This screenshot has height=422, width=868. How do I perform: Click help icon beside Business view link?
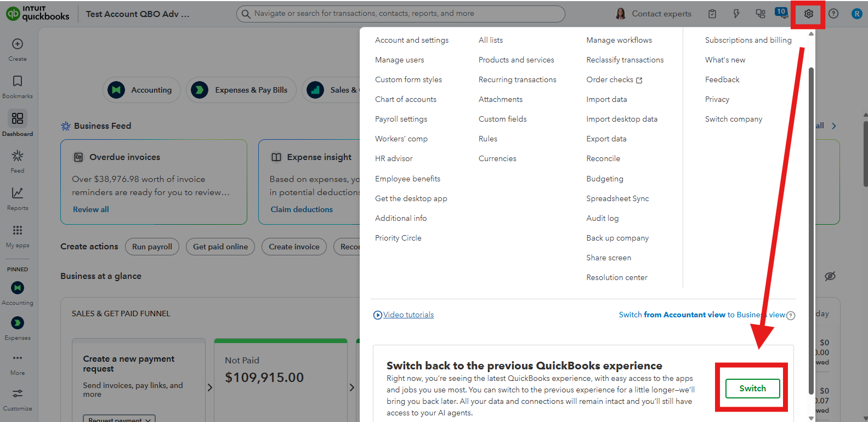click(791, 315)
